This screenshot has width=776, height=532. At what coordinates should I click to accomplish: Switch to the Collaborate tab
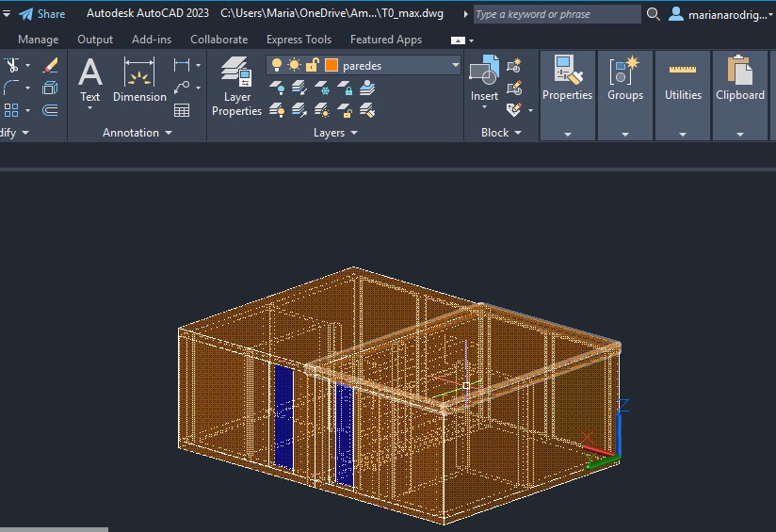pos(218,40)
